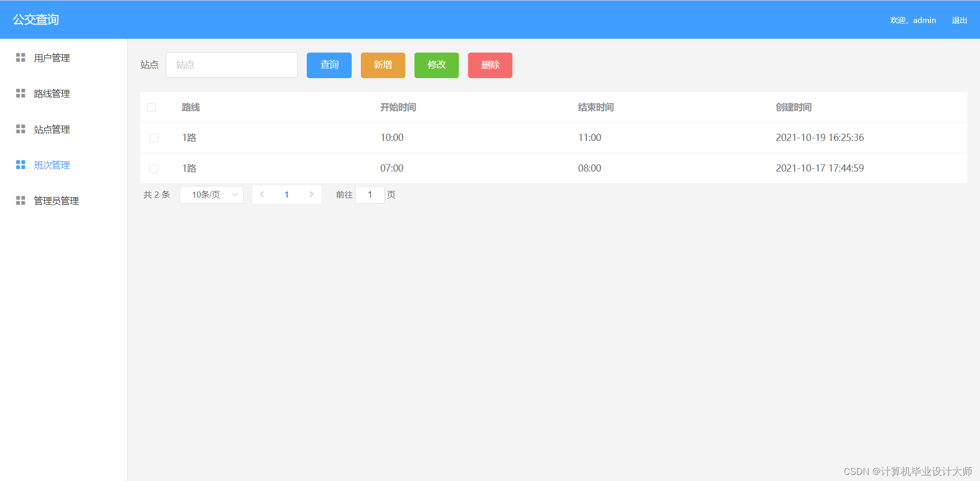Click the 欢迎, admin greeting text

tap(913, 20)
